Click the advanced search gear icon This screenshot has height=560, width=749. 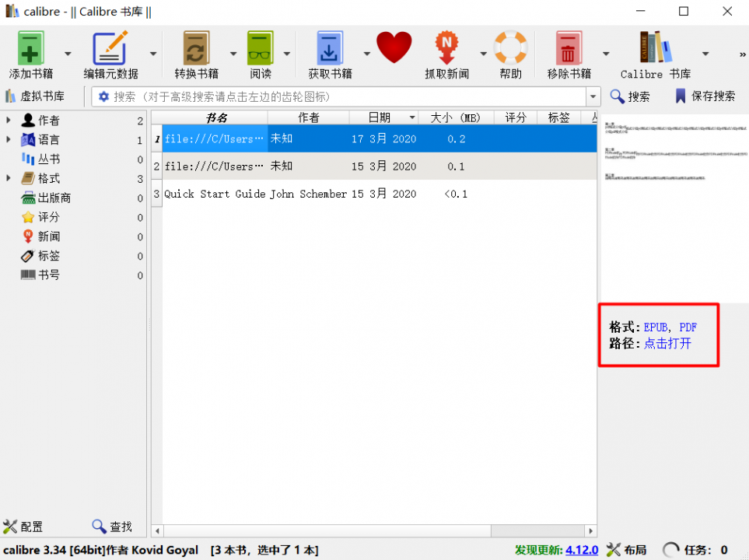click(x=103, y=97)
